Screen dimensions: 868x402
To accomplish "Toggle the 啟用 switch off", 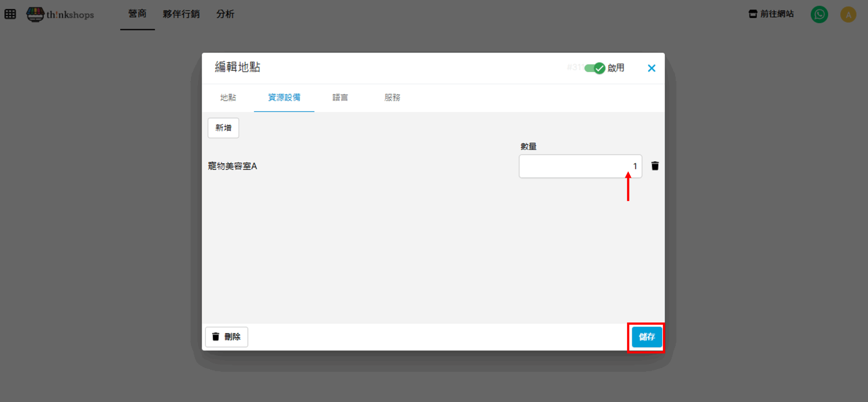I will [x=595, y=68].
